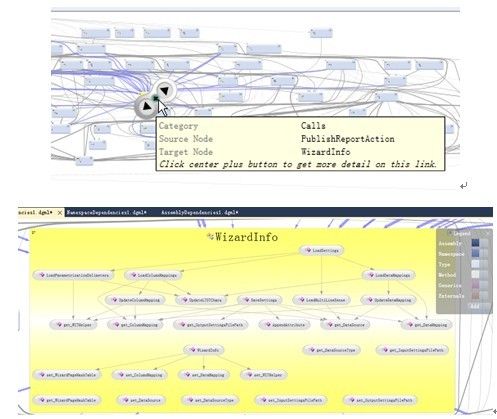The height and width of the screenshot is (419, 497).
Task: Select the LoadMultiLineSense node
Action: (x=321, y=300)
